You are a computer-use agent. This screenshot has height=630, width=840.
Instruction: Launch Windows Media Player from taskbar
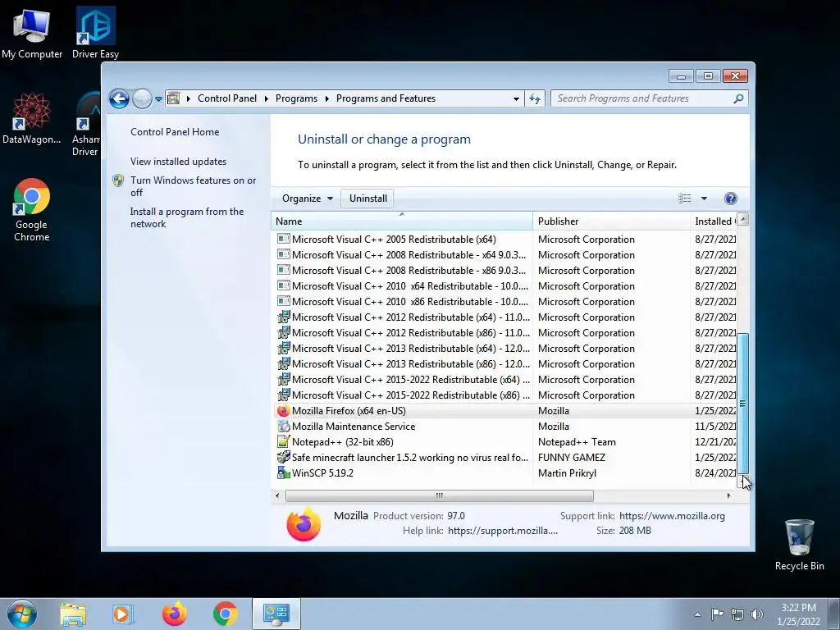[123, 614]
